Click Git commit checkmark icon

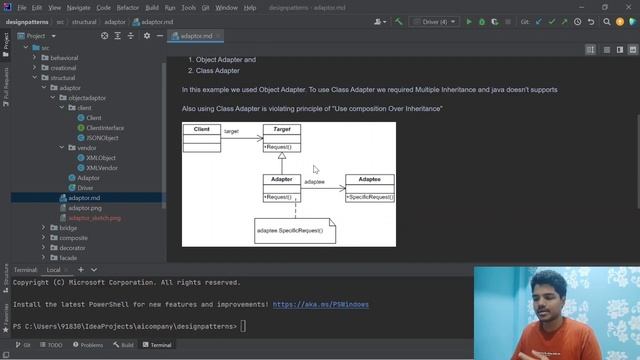(x=552, y=22)
